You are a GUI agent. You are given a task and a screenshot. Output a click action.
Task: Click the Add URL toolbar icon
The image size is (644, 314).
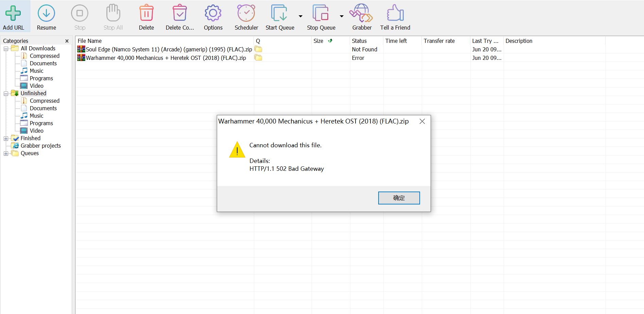pos(13,14)
